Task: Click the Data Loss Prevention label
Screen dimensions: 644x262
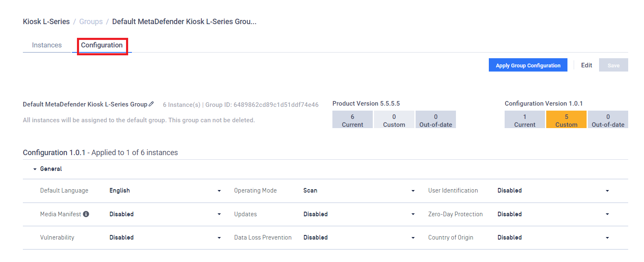Action: [x=263, y=237]
